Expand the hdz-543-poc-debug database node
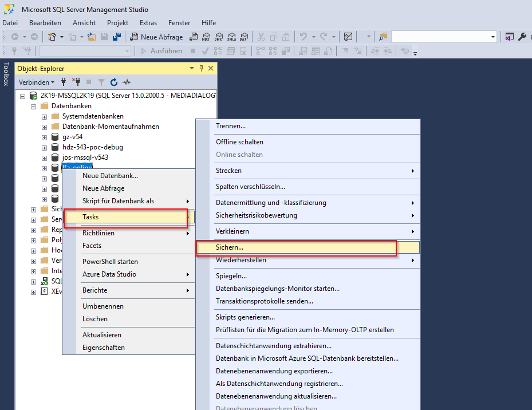 click(x=44, y=148)
